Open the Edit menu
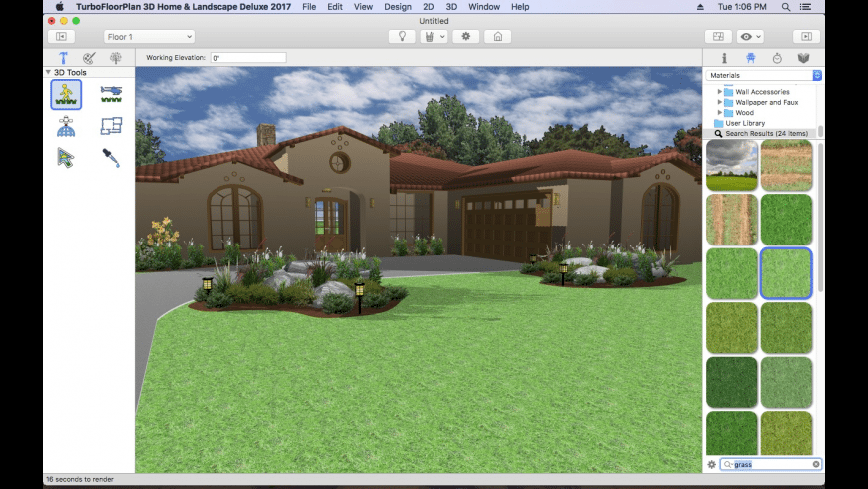868x489 pixels. coord(335,7)
